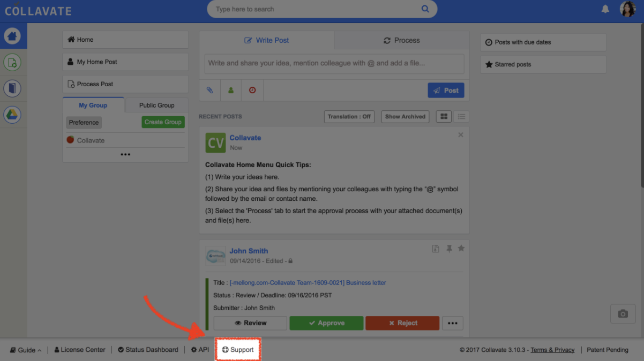Open the notifications bell
This screenshot has height=361, width=644.
click(605, 9)
